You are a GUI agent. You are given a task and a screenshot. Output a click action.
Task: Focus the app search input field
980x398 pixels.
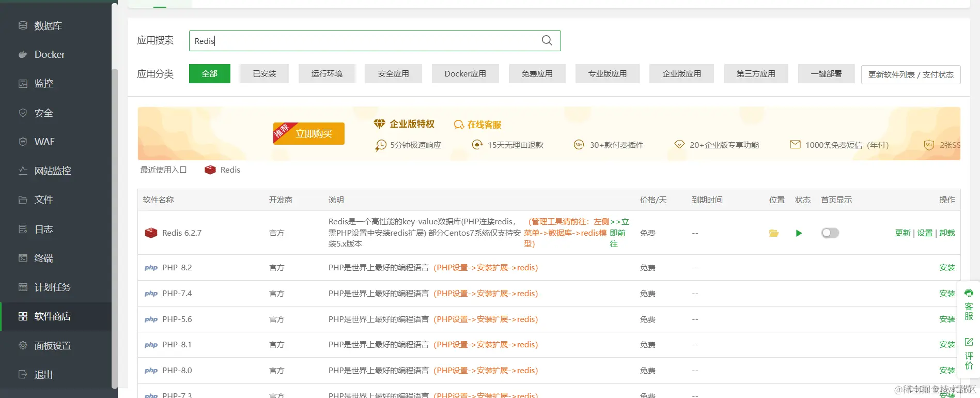(375, 41)
